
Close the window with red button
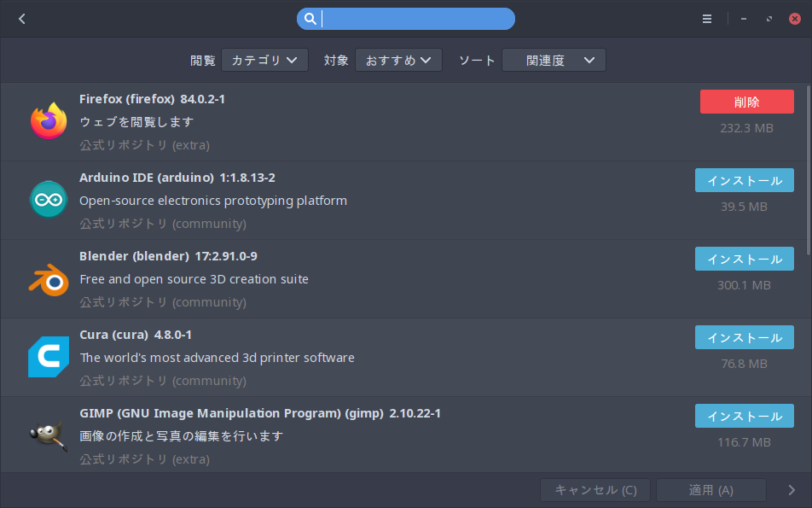point(795,19)
